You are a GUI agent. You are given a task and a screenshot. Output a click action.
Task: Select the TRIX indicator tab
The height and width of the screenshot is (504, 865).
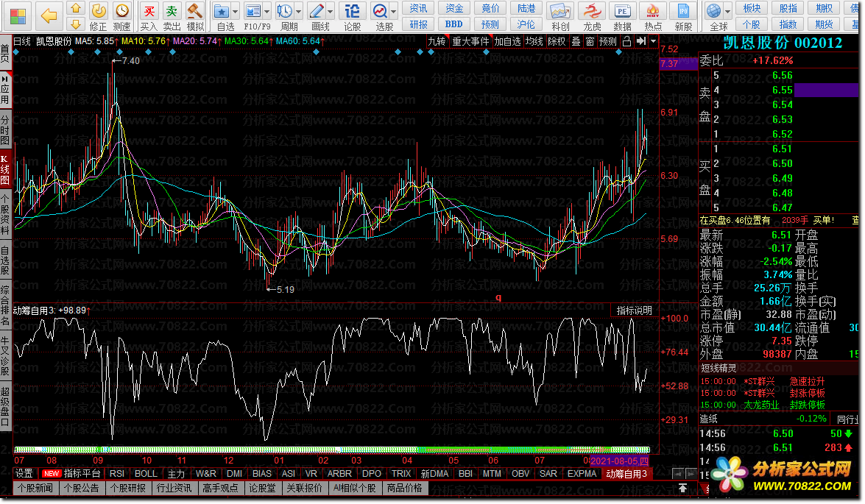[x=401, y=474]
